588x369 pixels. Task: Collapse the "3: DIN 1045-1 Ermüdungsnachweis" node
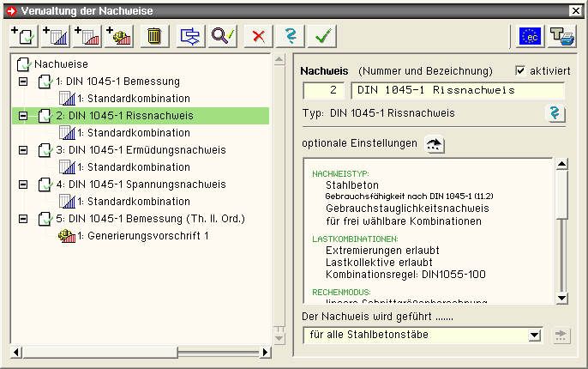[22, 150]
